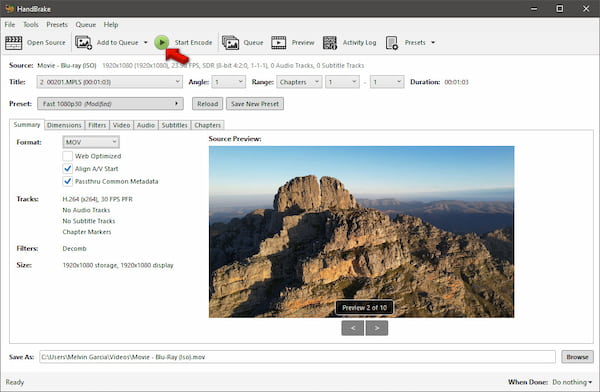Click the H.264 (x264), 30 FPS PFR text
The image size is (600, 392).
click(x=98, y=199)
